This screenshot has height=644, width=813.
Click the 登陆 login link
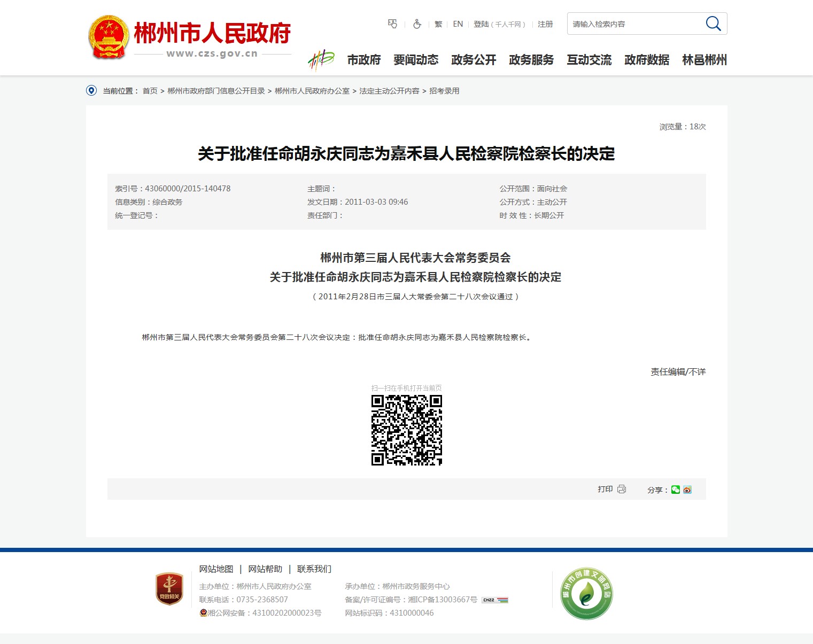point(481,24)
